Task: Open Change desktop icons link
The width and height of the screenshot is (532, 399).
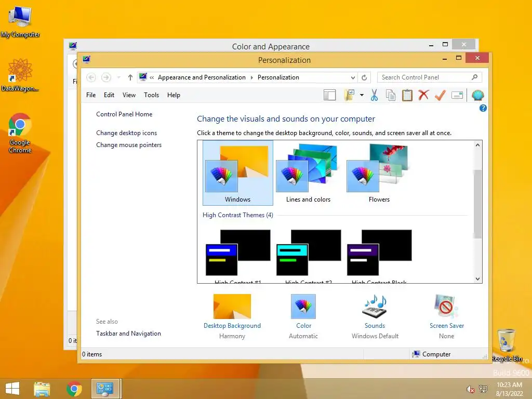Action: coord(127,133)
